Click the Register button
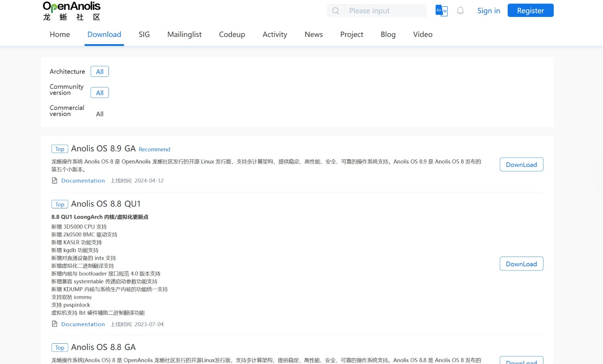This screenshot has width=603, height=364. 530,11
